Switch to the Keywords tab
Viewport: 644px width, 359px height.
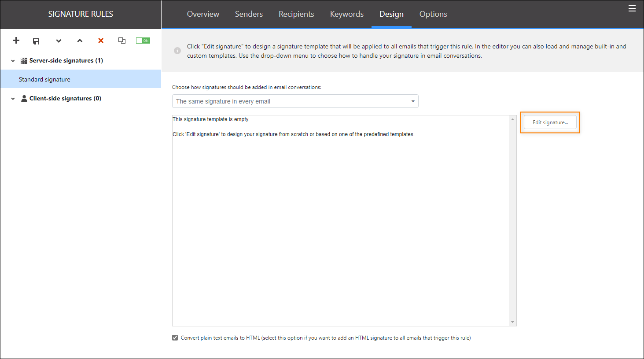point(346,14)
